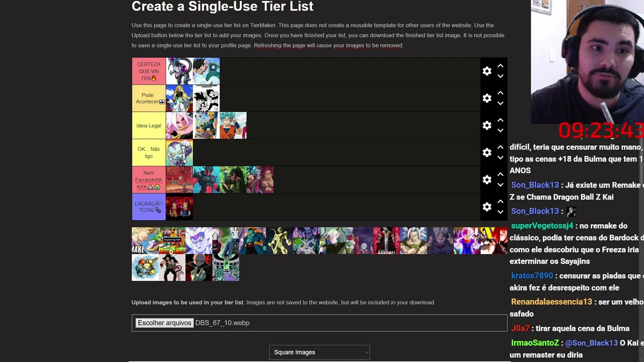This screenshot has width=644, height=362.
Task: Select the kid Goku image in top tier
Action: (x=206, y=71)
